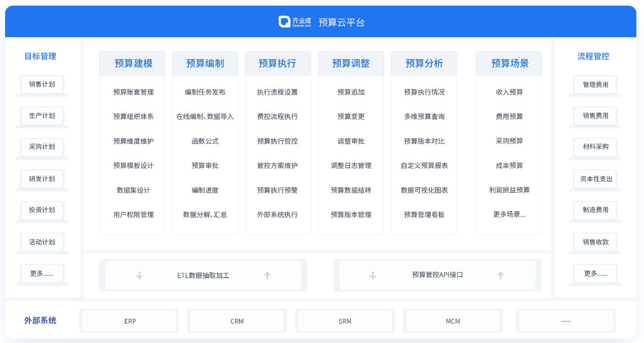
Task: Expand 更多 under 流程管控 panel
Action: (595, 273)
